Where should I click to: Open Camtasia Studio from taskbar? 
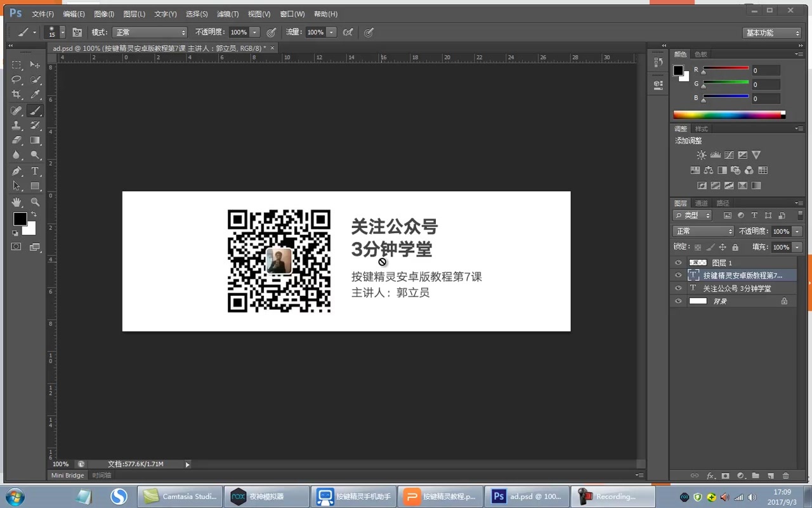click(180, 497)
